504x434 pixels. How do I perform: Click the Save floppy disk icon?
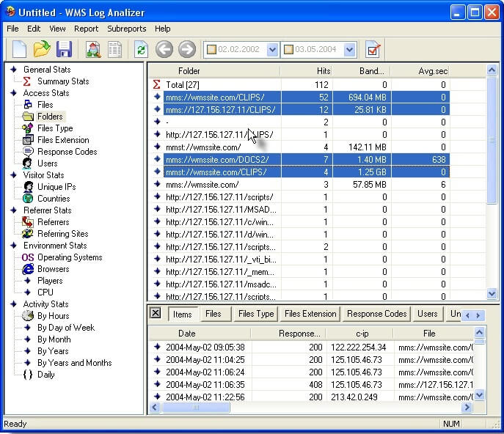tap(65, 49)
